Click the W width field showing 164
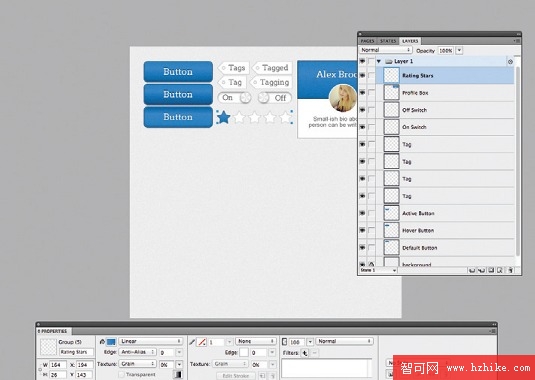Image resolution: width=535 pixels, height=380 pixels. point(58,365)
